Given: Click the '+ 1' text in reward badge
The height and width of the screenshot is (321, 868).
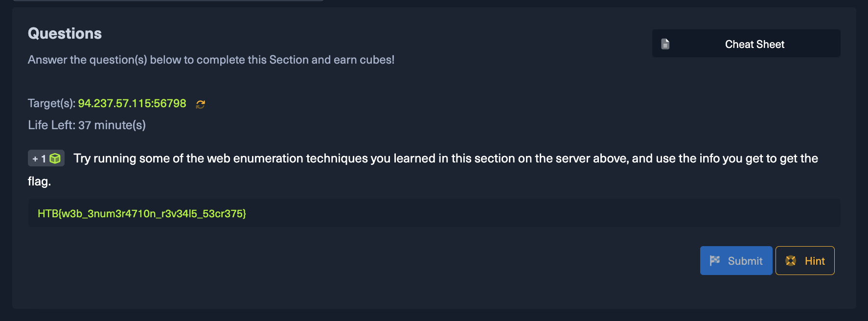Looking at the screenshot, I should tap(39, 159).
